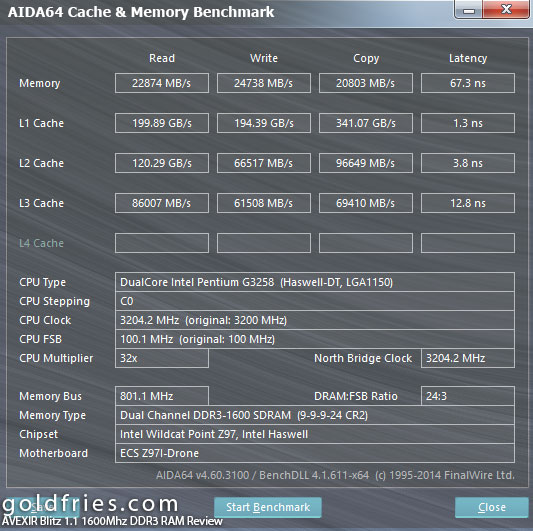This screenshot has width=533, height=531.
Task: Click the Copy column header
Action: (x=366, y=58)
